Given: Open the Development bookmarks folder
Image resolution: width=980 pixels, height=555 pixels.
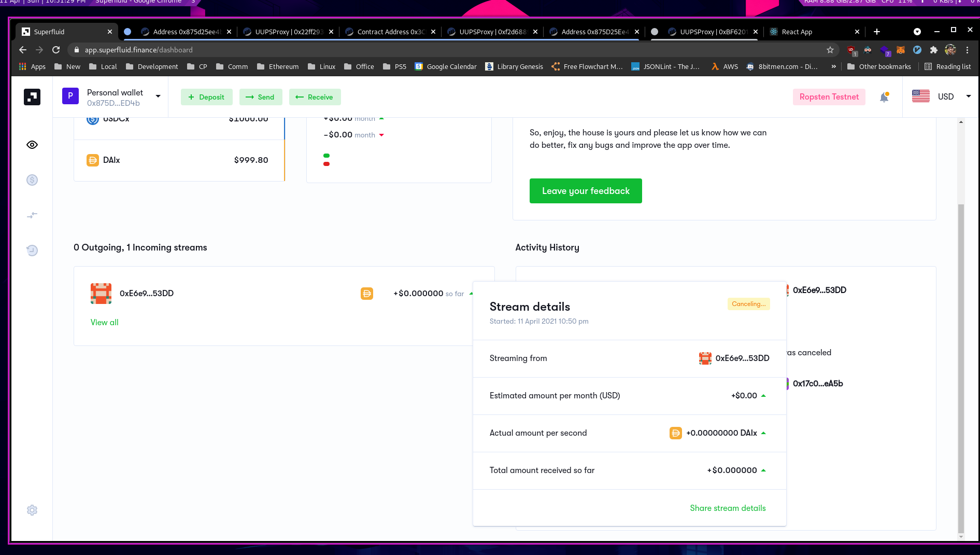Looking at the screenshot, I should click(x=152, y=66).
